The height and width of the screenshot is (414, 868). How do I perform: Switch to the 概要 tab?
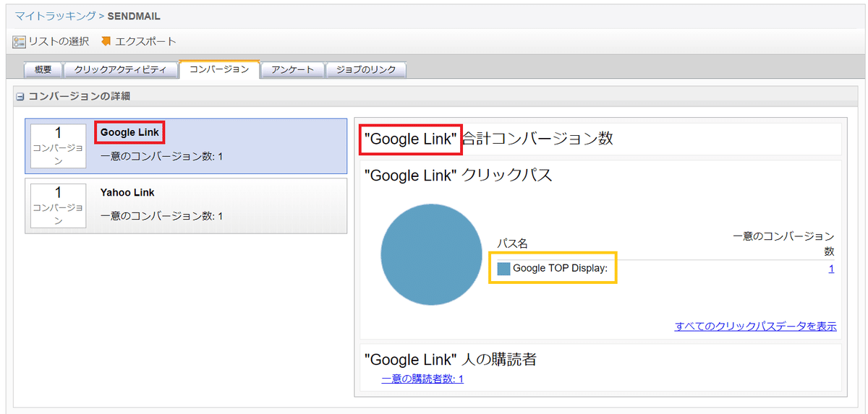(x=43, y=70)
